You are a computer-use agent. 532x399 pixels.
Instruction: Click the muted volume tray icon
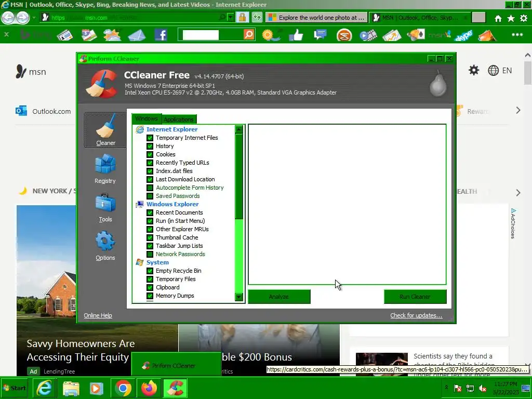[482, 388]
